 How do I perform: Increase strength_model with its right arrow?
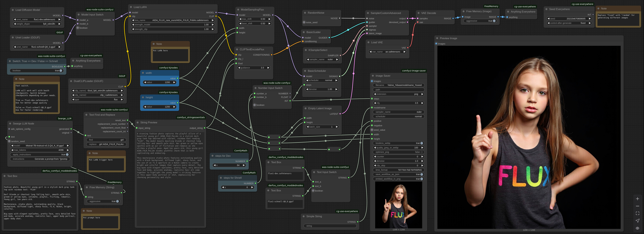coord(213,25)
